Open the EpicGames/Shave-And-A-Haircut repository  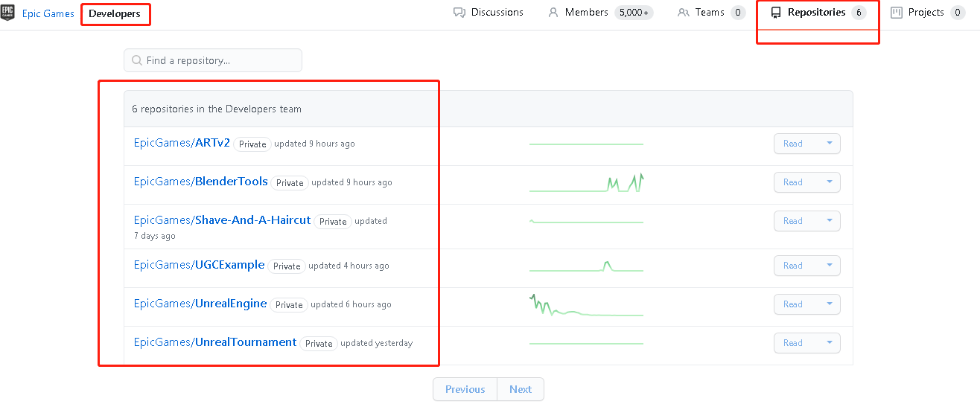222,220
